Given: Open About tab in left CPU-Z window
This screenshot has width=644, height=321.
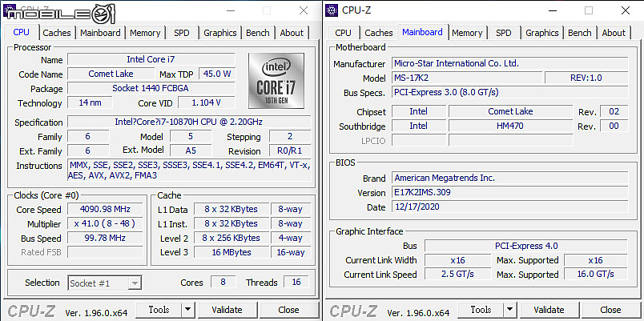Looking at the screenshot, I should (x=292, y=33).
